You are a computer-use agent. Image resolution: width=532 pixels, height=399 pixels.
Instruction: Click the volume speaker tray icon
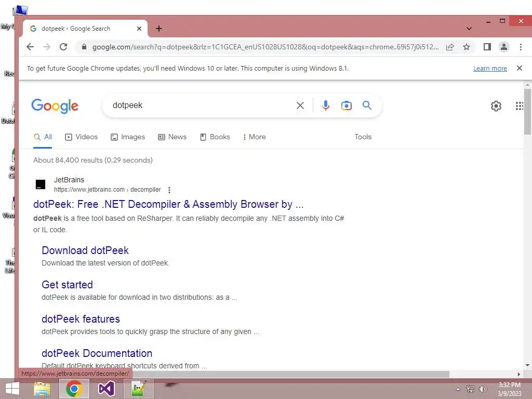point(483,389)
